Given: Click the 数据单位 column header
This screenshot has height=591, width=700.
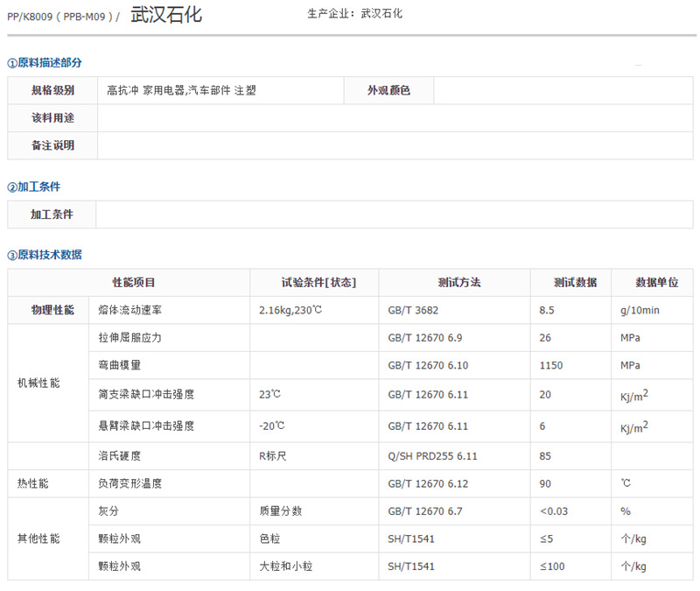Looking at the screenshot, I should pyautogui.click(x=653, y=282).
